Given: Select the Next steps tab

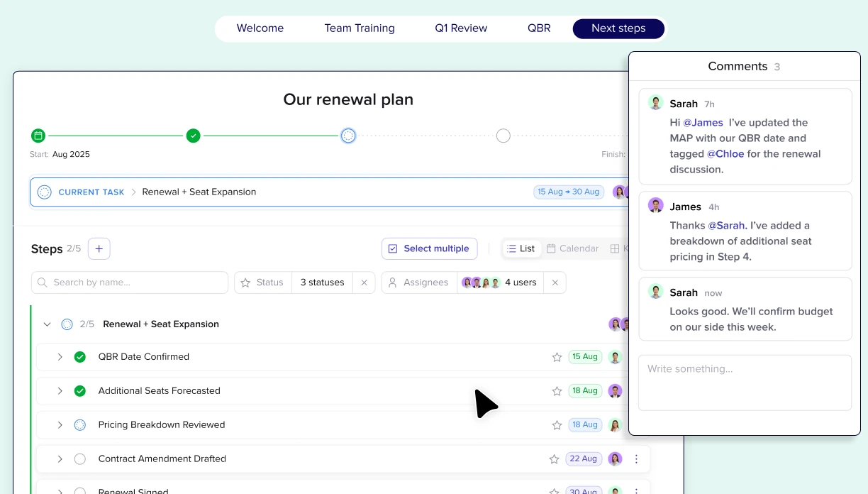Looking at the screenshot, I should click(618, 28).
